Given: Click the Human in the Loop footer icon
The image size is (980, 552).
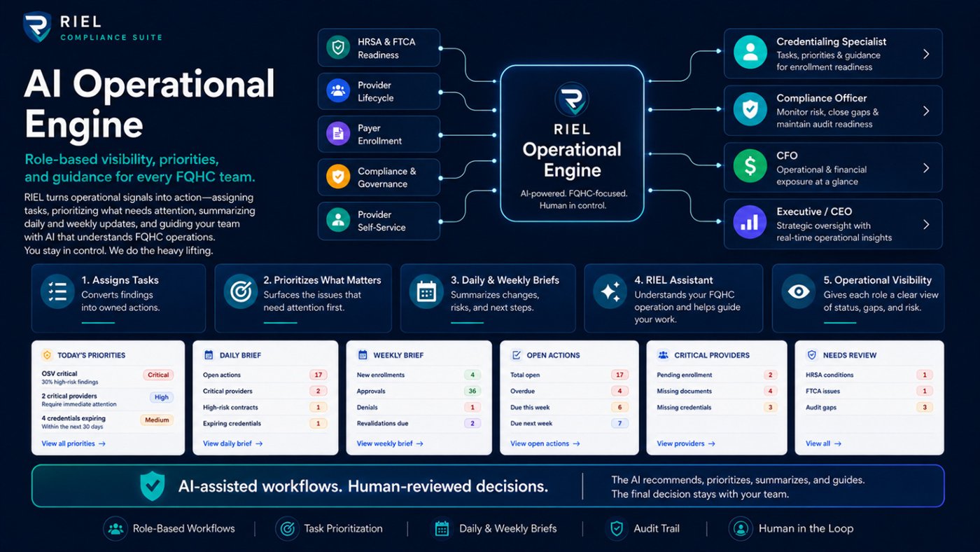Looking at the screenshot, I should click(740, 529).
